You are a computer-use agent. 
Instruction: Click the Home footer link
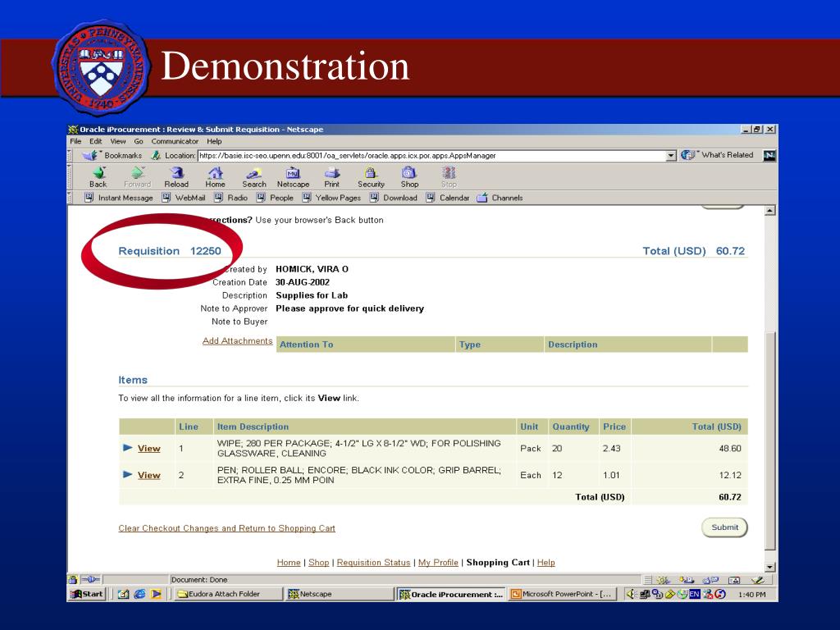(x=289, y=563)
